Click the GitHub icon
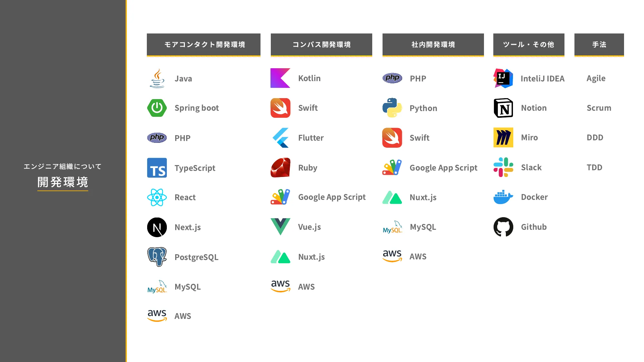Viewport: 644px width, 362px height. (x=503, y=227)
